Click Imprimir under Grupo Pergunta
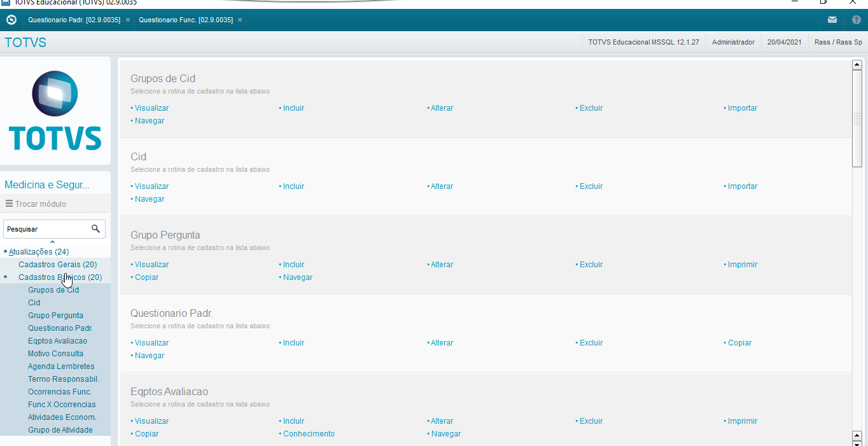This screenshot has width=868, height=446. point(742,265)
